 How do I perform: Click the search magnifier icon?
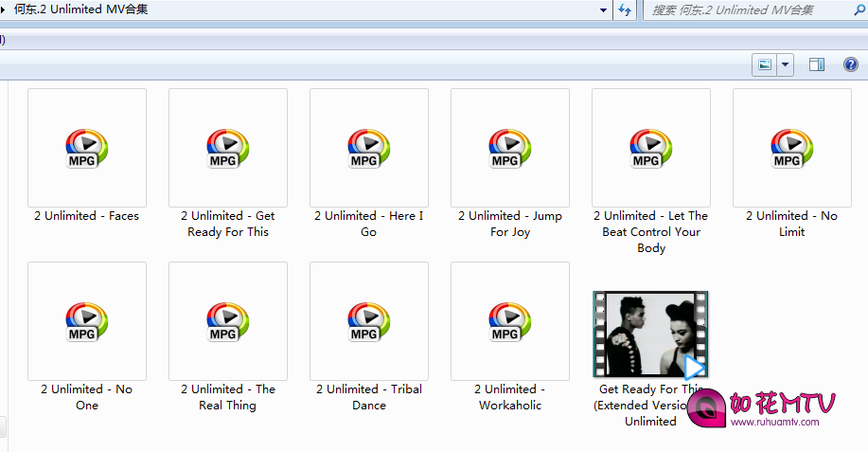(860, 9)
